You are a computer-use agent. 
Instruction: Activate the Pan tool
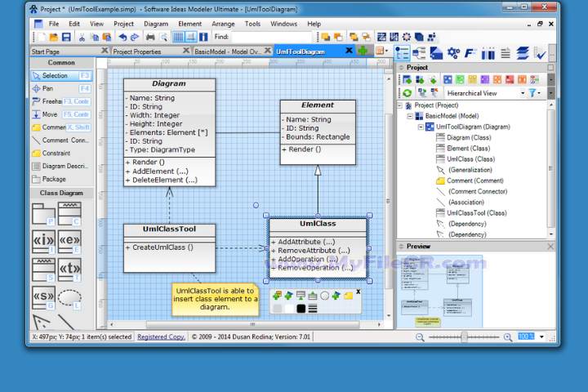(x=61, y=88)
